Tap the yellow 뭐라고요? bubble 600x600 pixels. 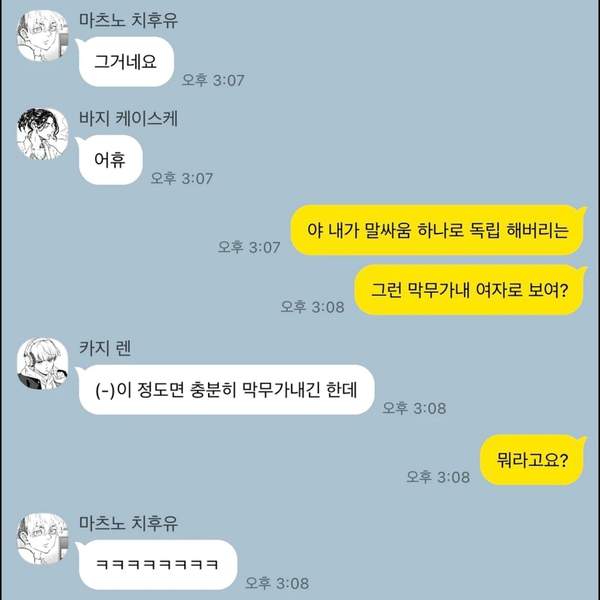click(x=533, y=460)
